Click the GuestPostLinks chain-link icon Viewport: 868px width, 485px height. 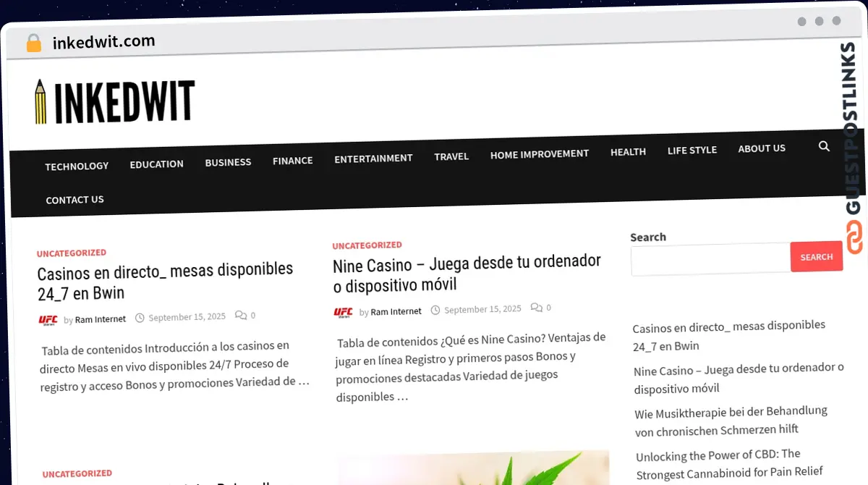click(854, 238)
